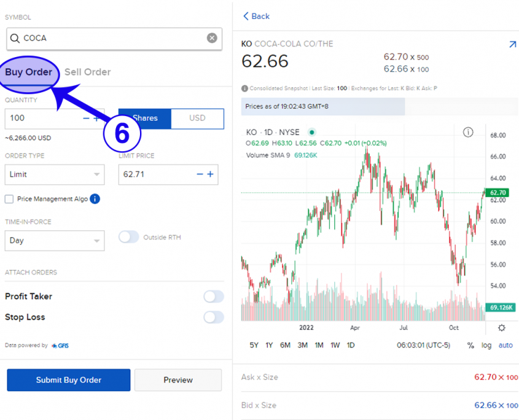Enable the Price Management Algo checkbox
The width and height of the screenshot is (519, 420).
coord(9,199)
